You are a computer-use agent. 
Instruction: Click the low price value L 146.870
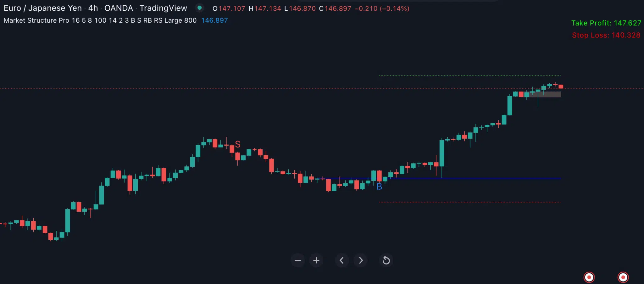[300, 8]
